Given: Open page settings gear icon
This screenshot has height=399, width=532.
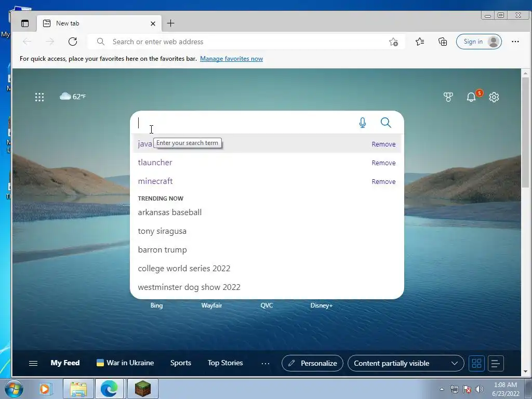Looking at the screenshot, I should (494, 97).
